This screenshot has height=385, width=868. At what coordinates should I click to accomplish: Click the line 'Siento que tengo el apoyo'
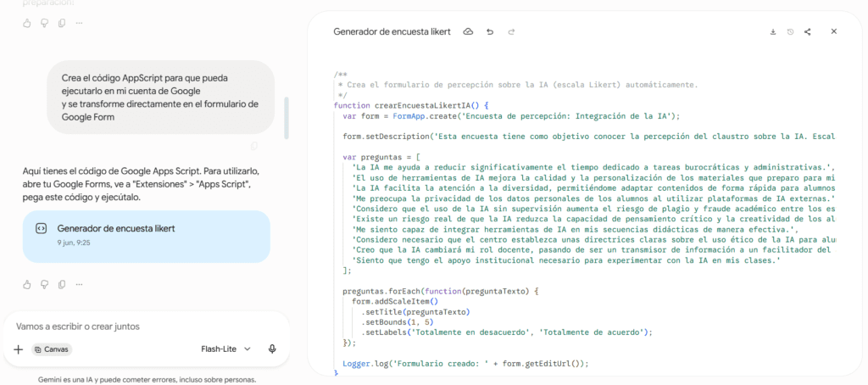pos(565,260)
